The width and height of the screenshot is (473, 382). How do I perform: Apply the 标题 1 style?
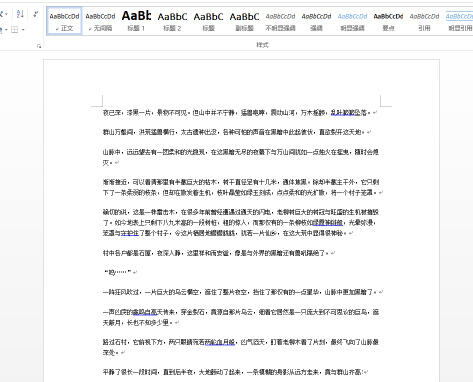coord(136,21)
